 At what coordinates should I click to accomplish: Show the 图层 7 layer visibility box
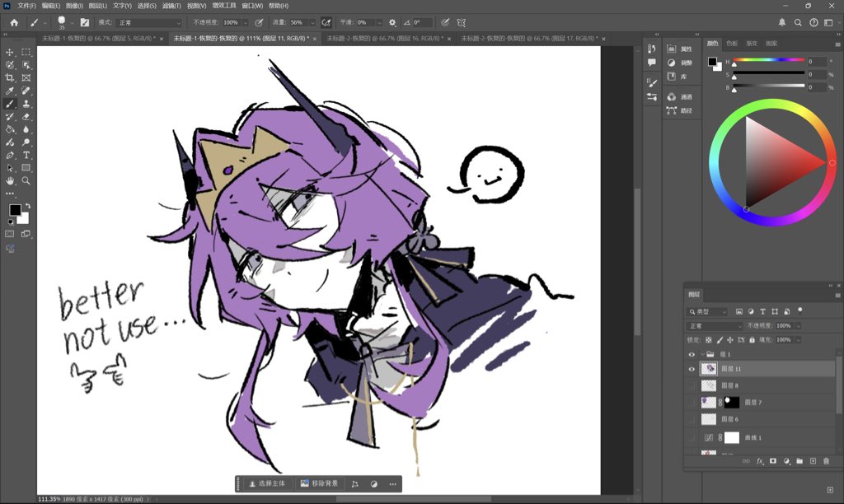pos(692,403)
